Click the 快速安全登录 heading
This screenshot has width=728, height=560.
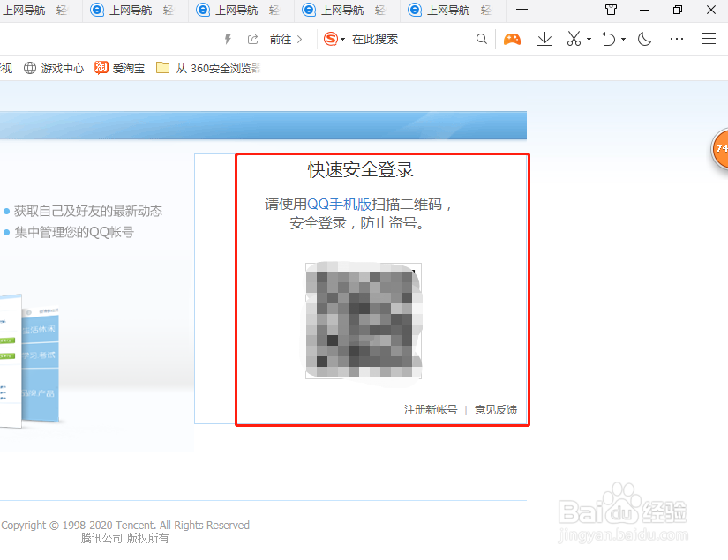point(360,170)
